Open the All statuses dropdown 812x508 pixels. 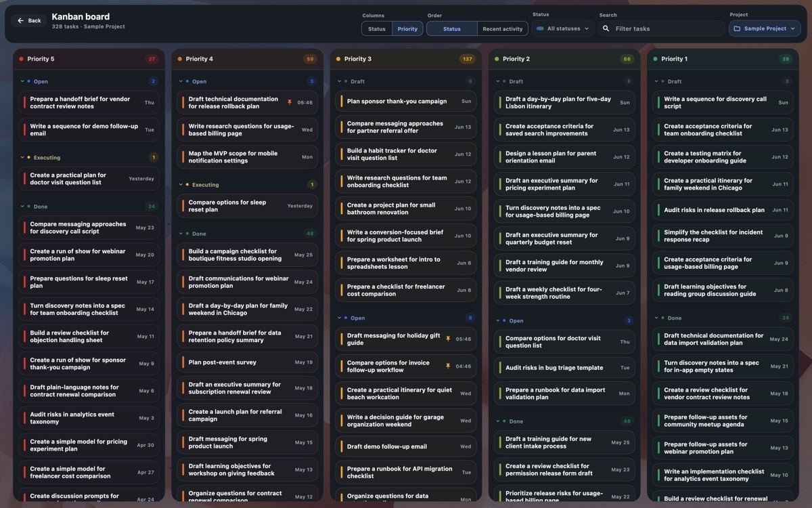(x=563, y=28)
